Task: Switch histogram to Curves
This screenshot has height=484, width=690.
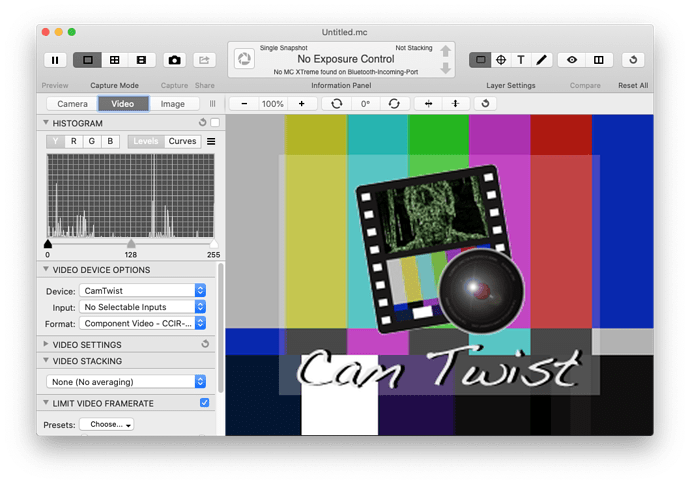Action: pyautogui.click(x=182, y=141)
